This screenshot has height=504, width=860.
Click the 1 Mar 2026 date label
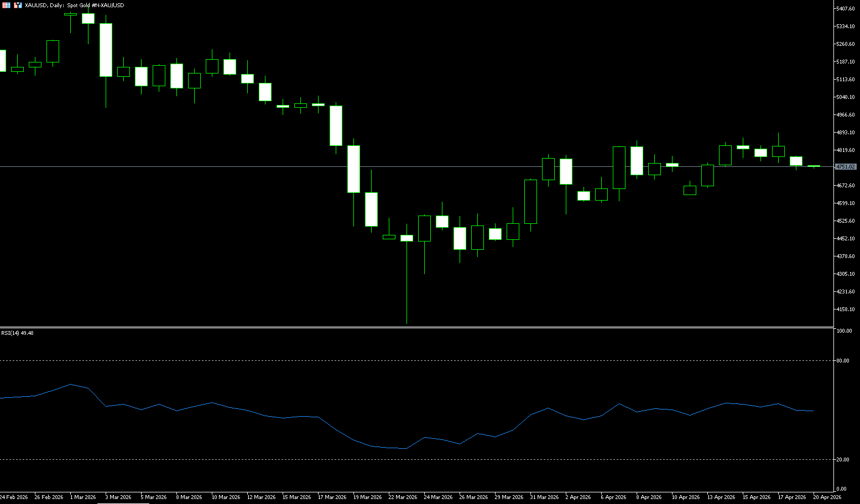83,497
